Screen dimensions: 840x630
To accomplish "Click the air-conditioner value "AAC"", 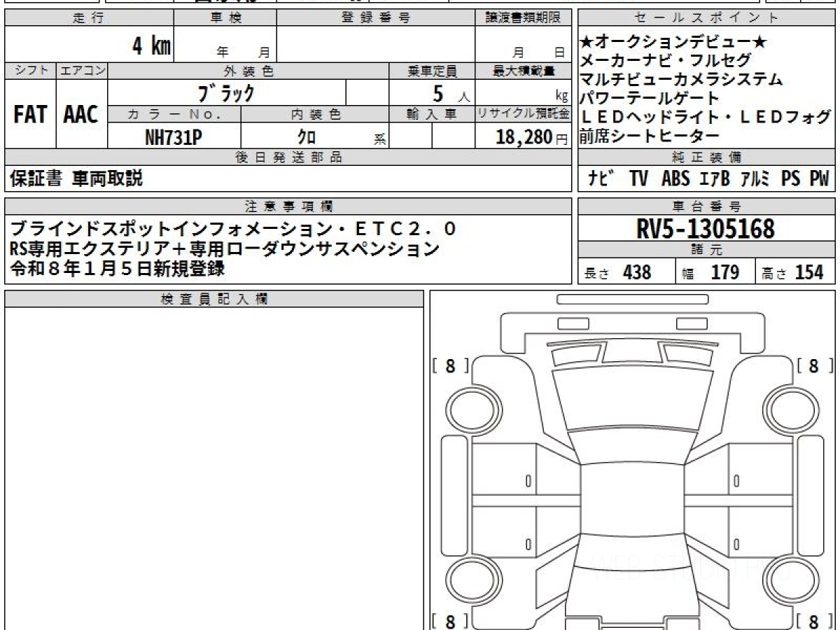I will [x=81, y=115].
